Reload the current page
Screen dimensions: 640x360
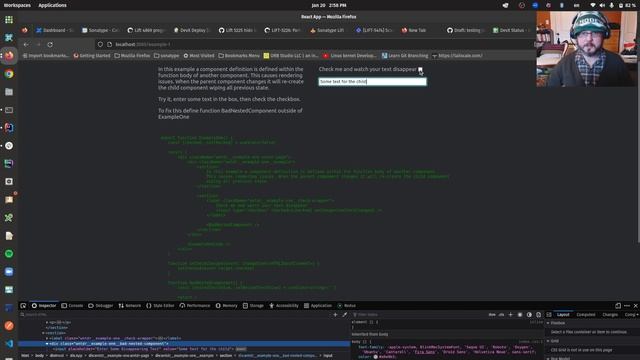tap(50, 44)
